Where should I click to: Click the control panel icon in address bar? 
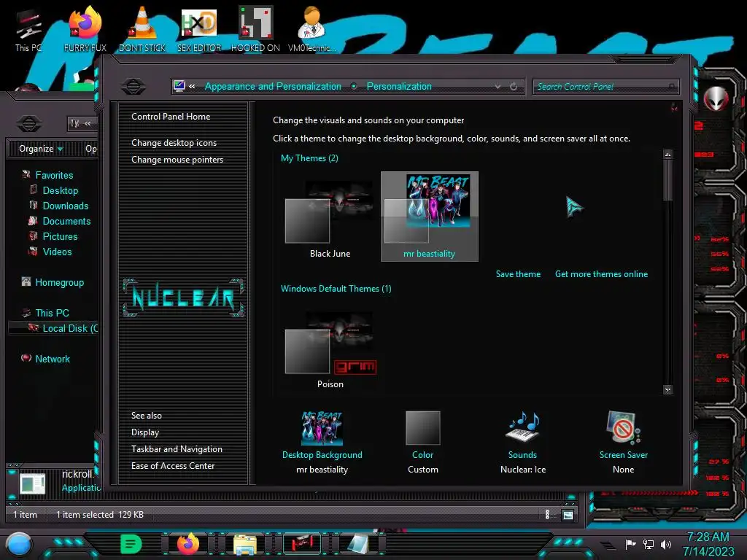click(x=179, y=86)
